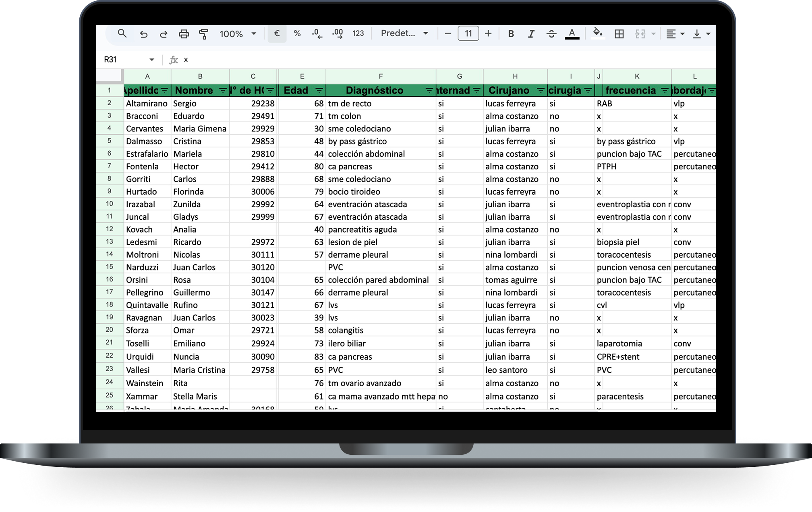
Task: Click the borders grid icon
Action: pos(619,34)
